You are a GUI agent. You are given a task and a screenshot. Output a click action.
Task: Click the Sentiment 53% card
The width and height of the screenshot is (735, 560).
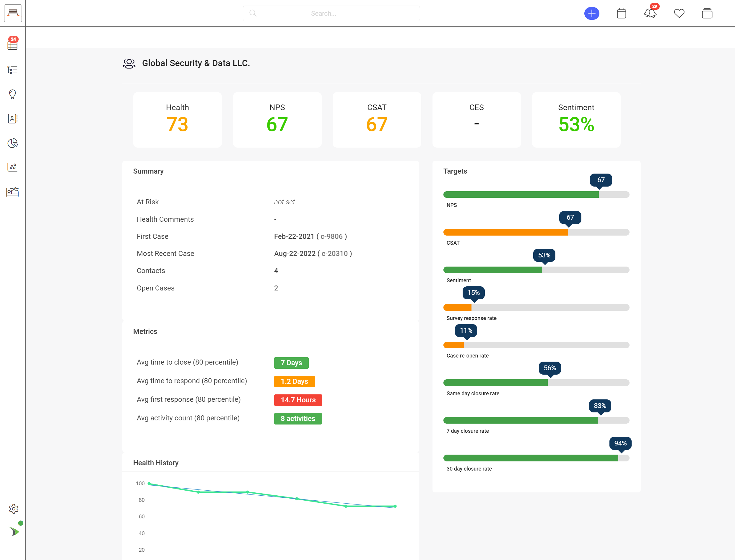pos(576,120)
